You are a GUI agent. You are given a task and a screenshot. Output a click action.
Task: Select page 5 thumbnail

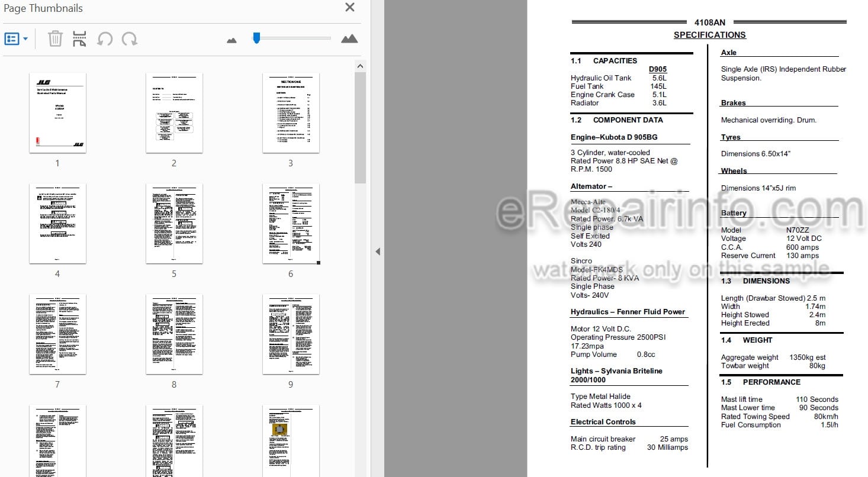tap(174, 224)
